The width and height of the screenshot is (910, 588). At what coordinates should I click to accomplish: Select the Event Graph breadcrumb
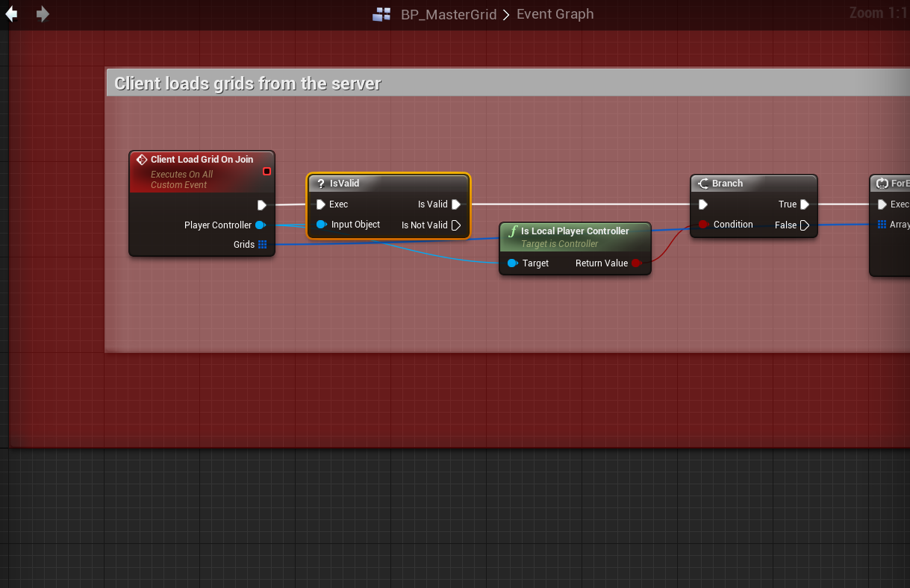(555, 14)
